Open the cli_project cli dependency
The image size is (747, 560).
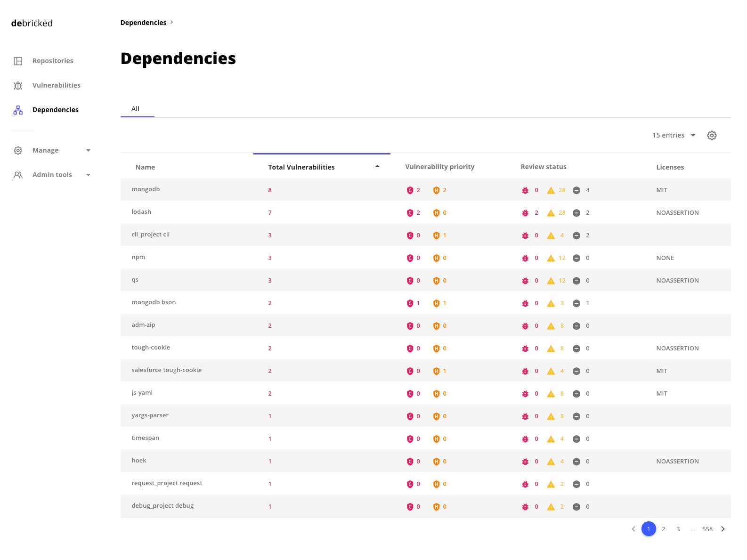[150, 235]
